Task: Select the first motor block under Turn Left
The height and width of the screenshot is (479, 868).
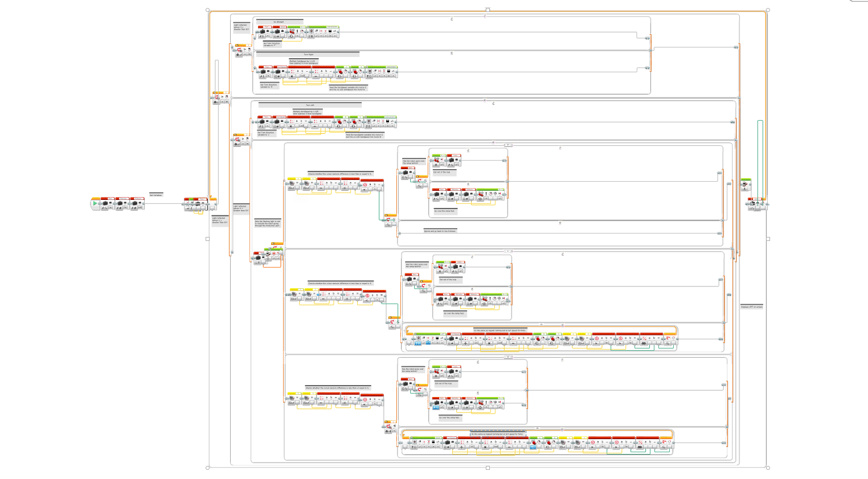Action: click(341, 122)
